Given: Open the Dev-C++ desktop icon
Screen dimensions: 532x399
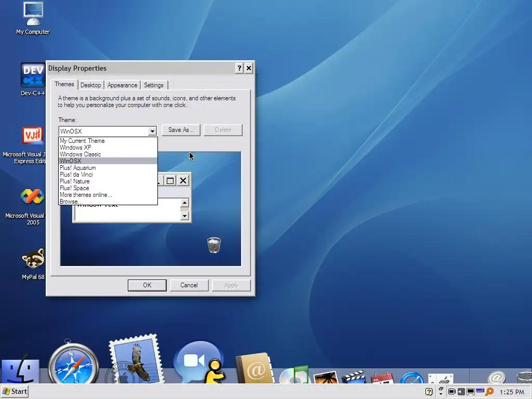Looking at the screenshot, I should coord(33,79).
